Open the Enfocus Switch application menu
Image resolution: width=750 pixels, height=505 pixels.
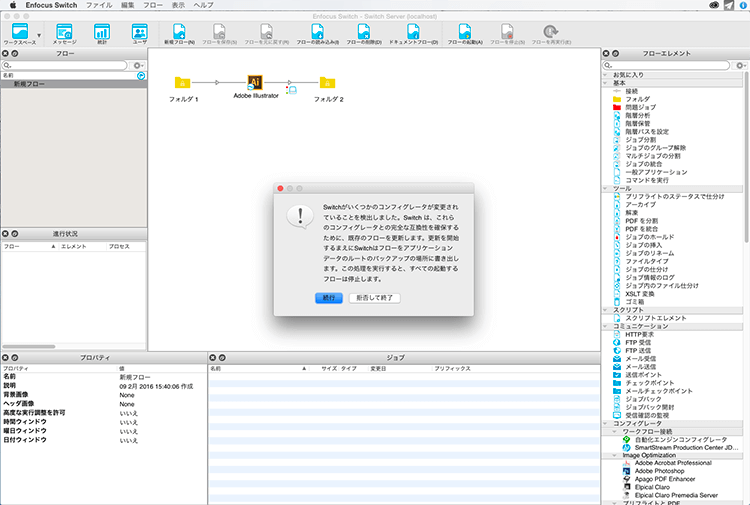pyautogui.click(x=51, y=5)
